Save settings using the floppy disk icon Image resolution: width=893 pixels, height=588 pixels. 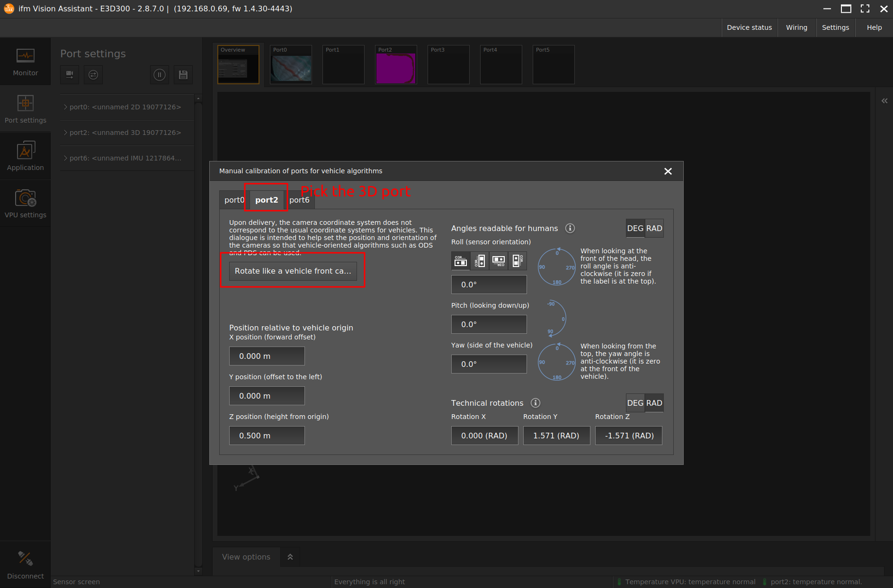click(x=183, y=75)
